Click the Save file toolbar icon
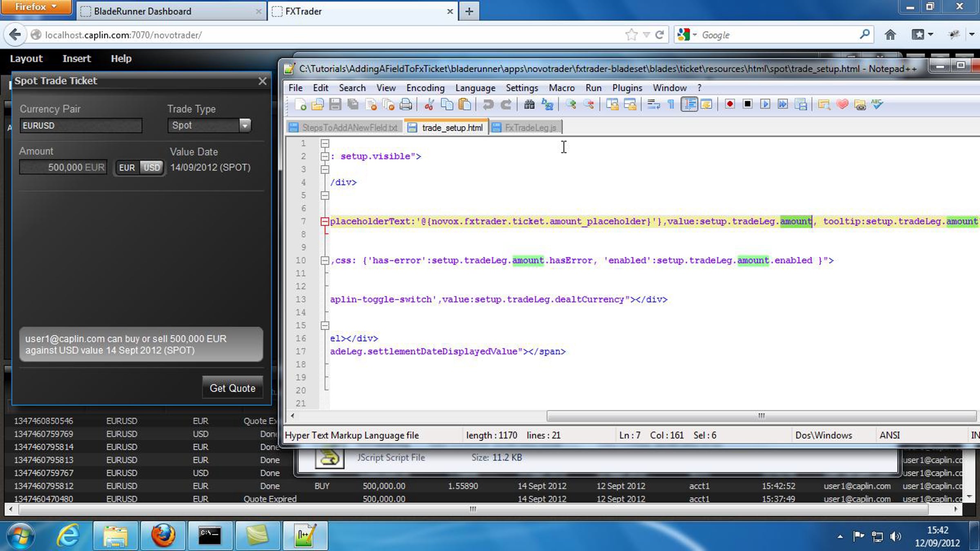This screenshot has height=551, width=980. click(335, 104)
